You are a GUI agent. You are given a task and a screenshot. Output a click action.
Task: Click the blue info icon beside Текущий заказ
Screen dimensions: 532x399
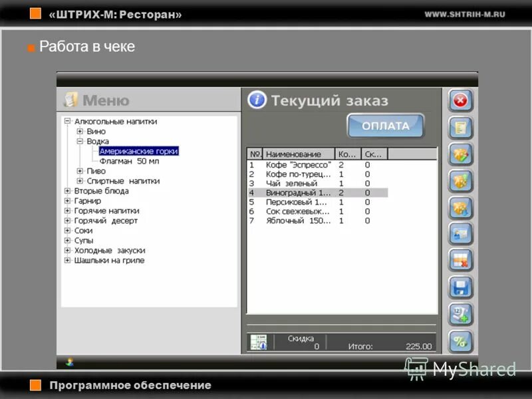[x=257, y=100]
